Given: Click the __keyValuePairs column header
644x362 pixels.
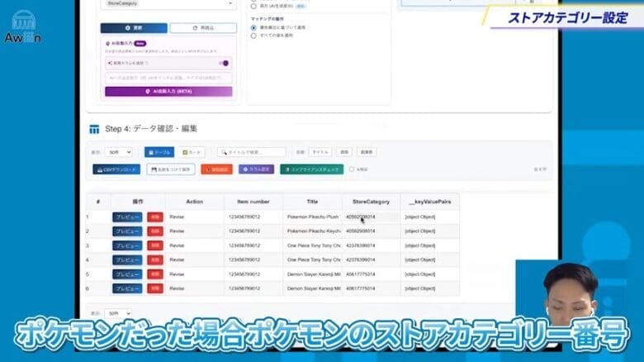Looking at the screenshot, I should tap(430, 202).
